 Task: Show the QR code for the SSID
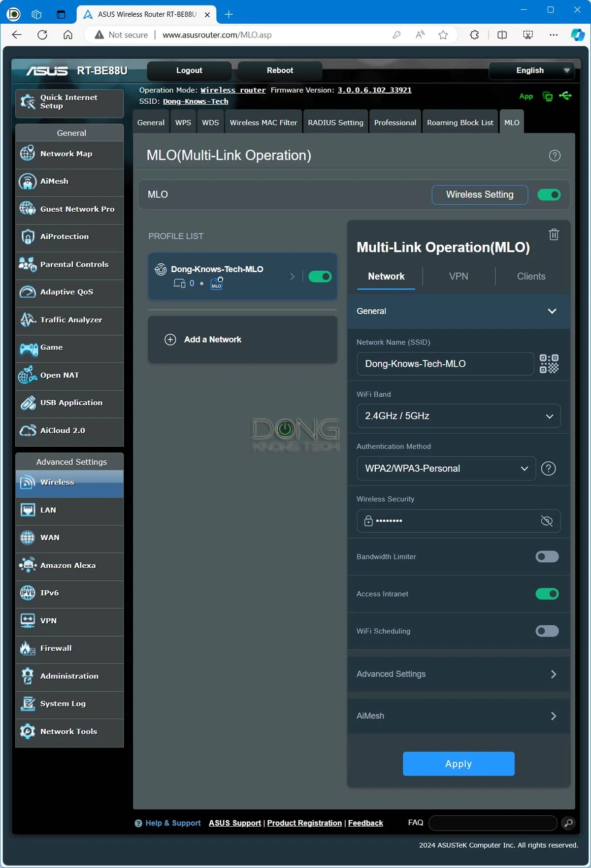pos(549,364)
